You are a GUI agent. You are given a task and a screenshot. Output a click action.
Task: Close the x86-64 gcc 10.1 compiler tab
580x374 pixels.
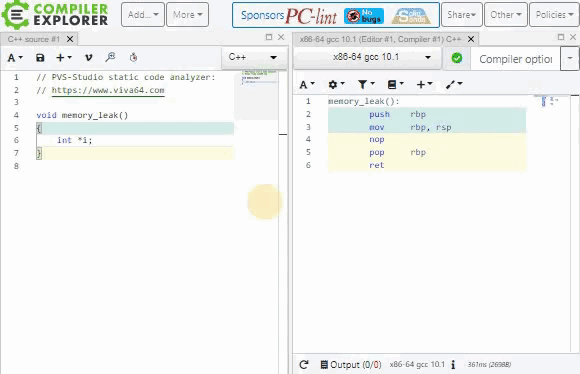point(471,39)
